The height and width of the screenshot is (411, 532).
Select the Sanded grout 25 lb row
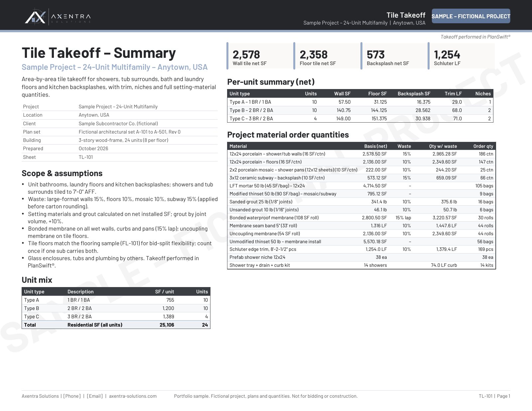click(x=361, y=202)
